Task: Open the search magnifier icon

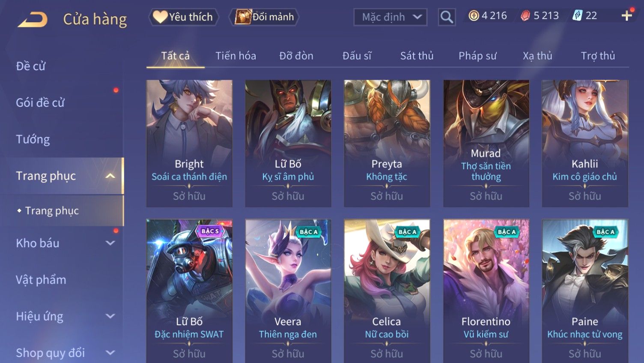Action: pyautogui.click(x=447, y=17)
